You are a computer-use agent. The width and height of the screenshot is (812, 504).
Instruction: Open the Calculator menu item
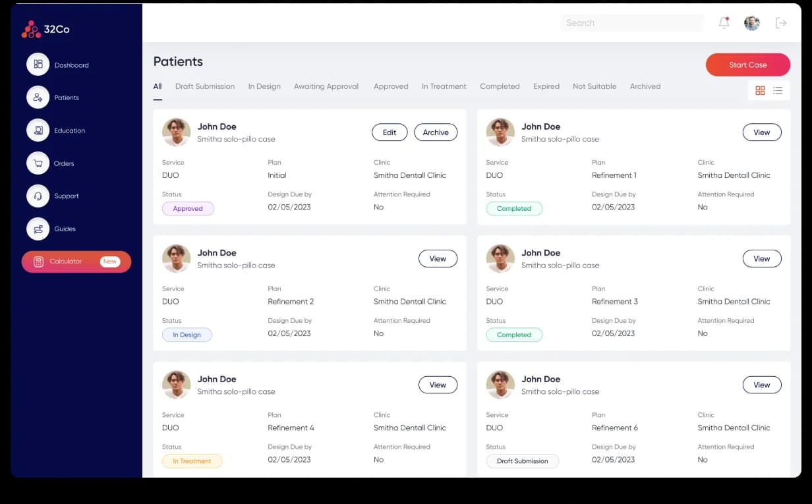point(76,262)
